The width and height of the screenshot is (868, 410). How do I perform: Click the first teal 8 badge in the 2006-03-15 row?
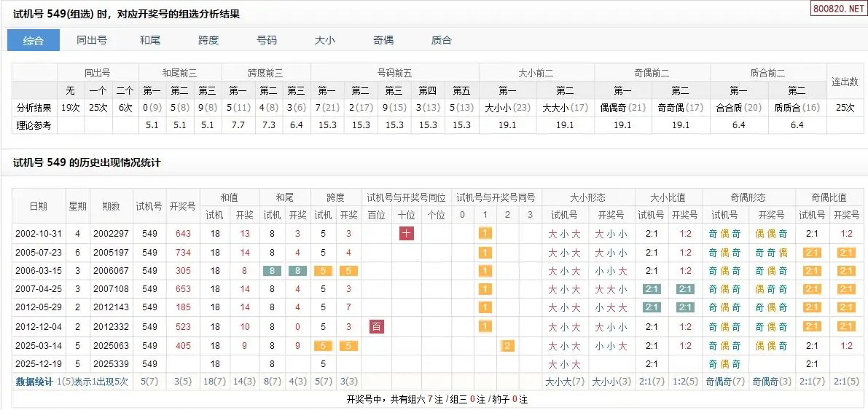[x=273, y=271]
